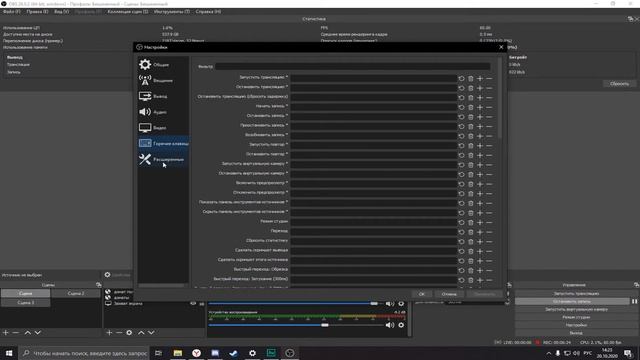Viewport: 640px width, 360px height.
Task: Reset hotkey for Сбросить статистику row
Action: pos(461,242)
